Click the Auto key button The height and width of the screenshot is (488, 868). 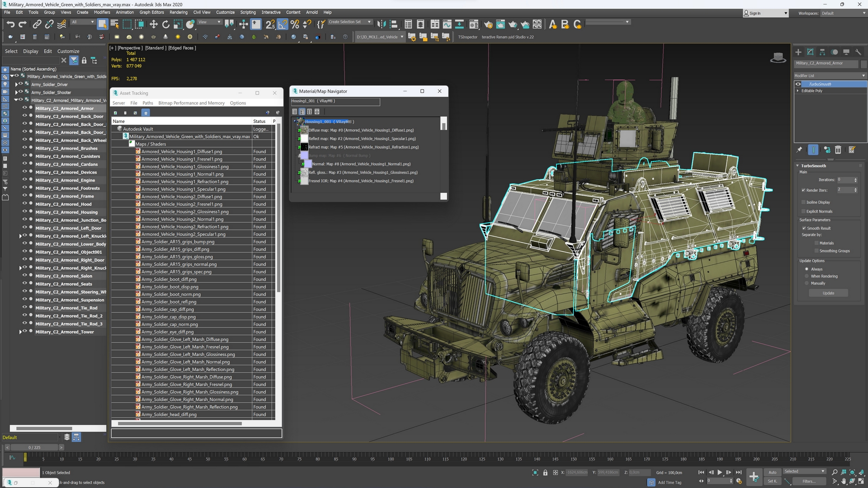[x=773, y=472]
